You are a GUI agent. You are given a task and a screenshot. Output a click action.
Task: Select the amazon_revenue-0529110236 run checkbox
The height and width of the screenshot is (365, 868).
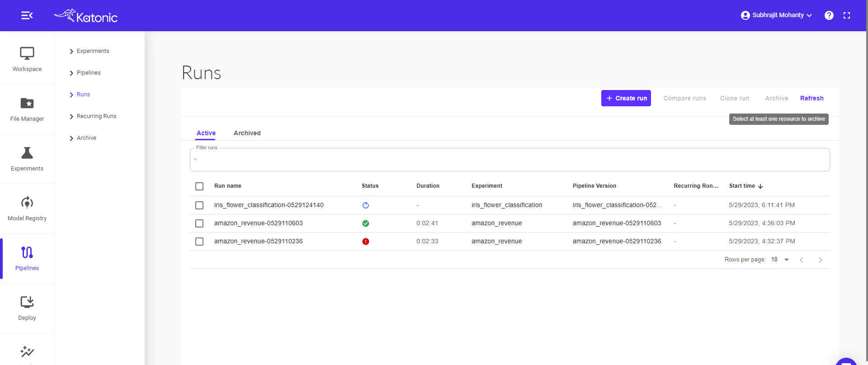tap(199, 242)
